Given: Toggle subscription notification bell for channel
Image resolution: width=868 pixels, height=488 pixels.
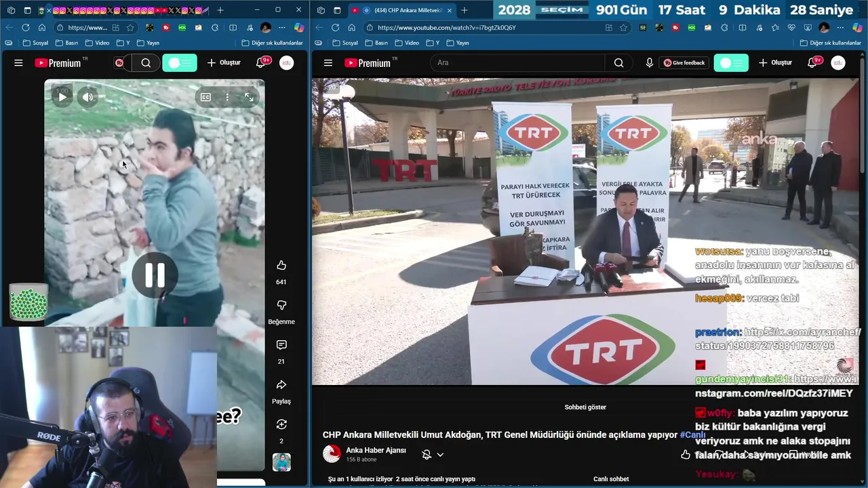Looking at the screenshot, I should tap(427, 455).
